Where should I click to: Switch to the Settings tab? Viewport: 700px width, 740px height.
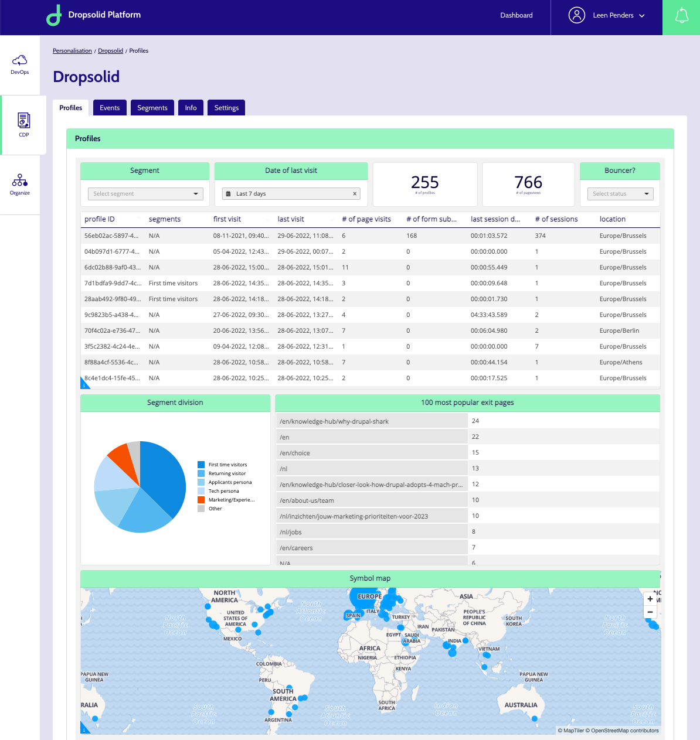coord(226,108)
